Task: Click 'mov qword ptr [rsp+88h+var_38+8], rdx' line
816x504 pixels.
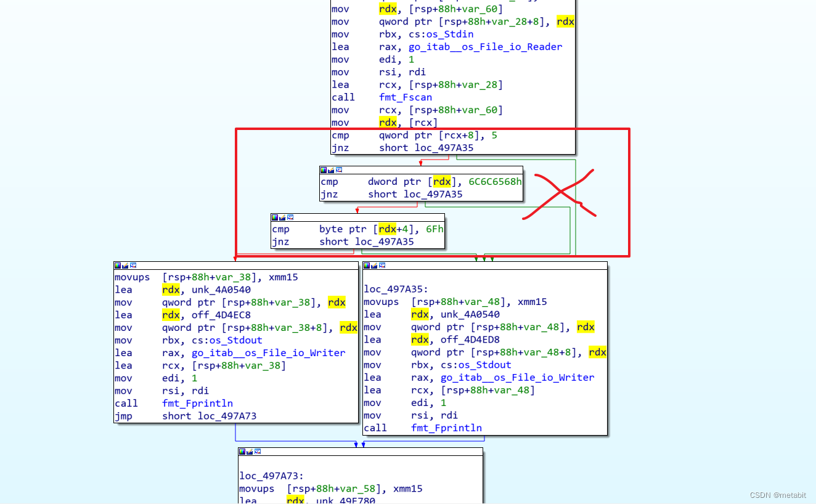Action: pyautogui.click(x=236, y=328)
